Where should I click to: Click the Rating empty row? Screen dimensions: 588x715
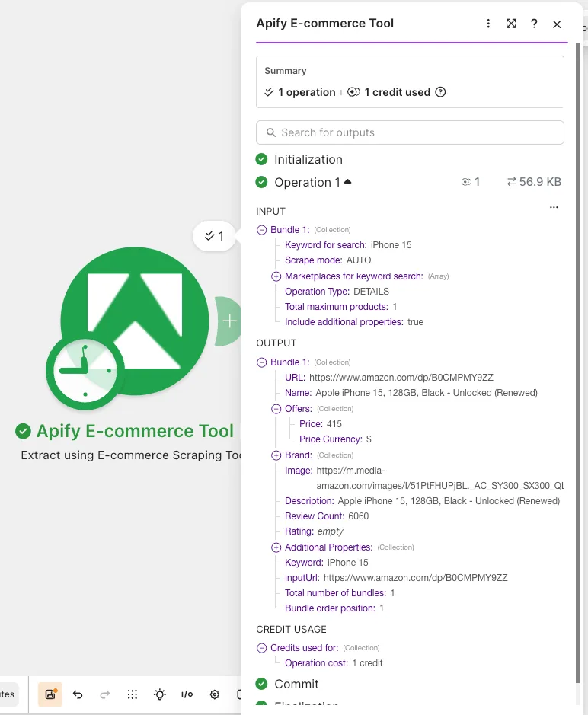314,531
